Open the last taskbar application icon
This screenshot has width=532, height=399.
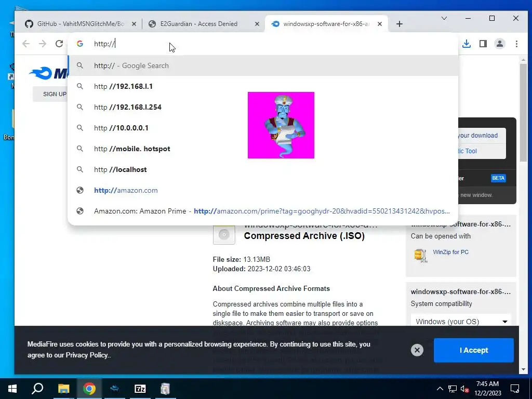click(165, 389)
